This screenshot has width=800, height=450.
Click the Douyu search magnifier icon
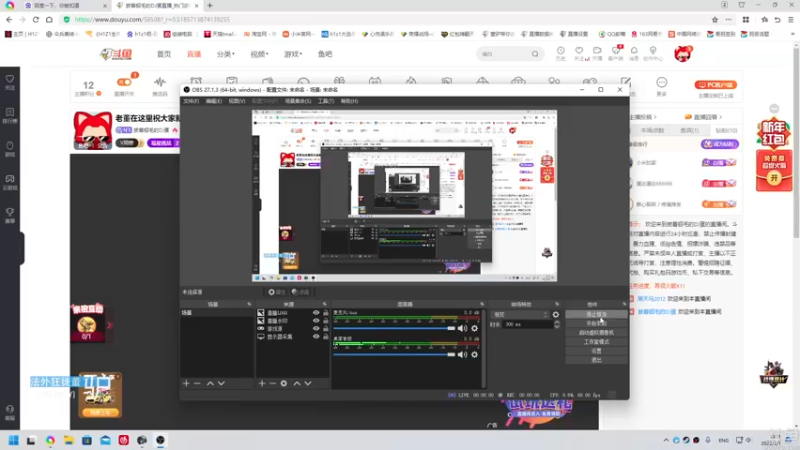[535, 54]
